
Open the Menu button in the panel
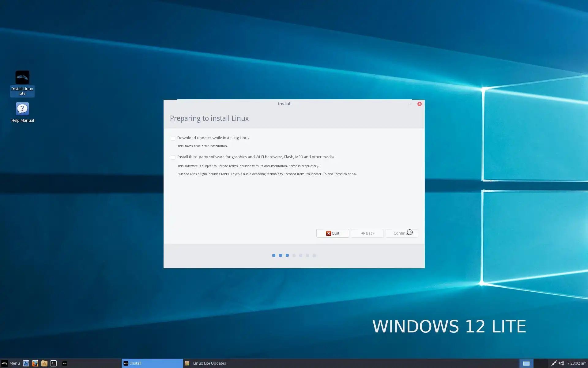point(11,363)
